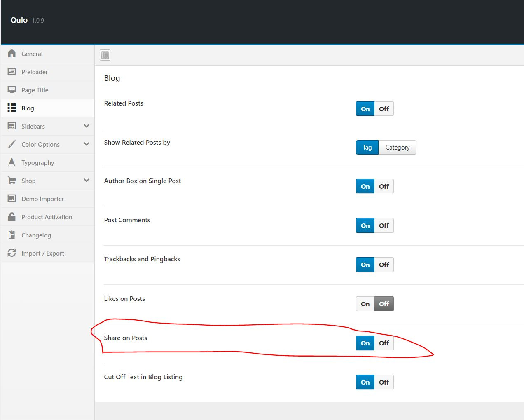524x420 pixels.
Task: Click the Author Box on Single Post label
Action: tap(142, 181)
